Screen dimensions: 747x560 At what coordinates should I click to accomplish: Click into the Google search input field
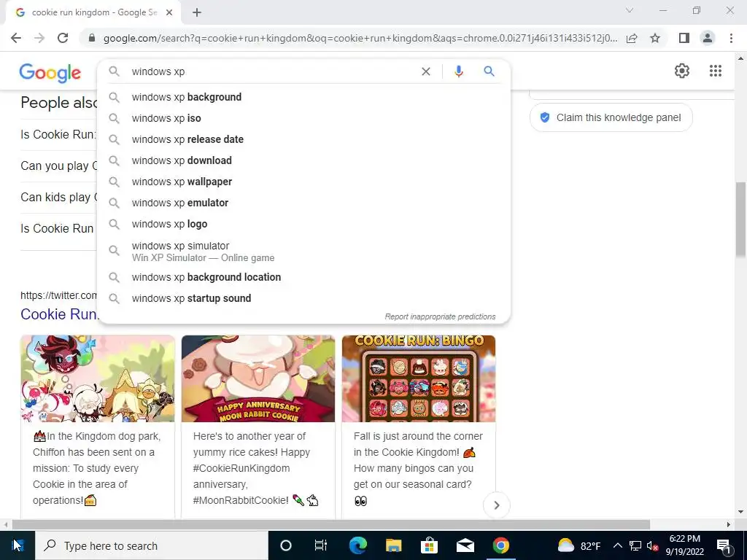click(271, 71)
